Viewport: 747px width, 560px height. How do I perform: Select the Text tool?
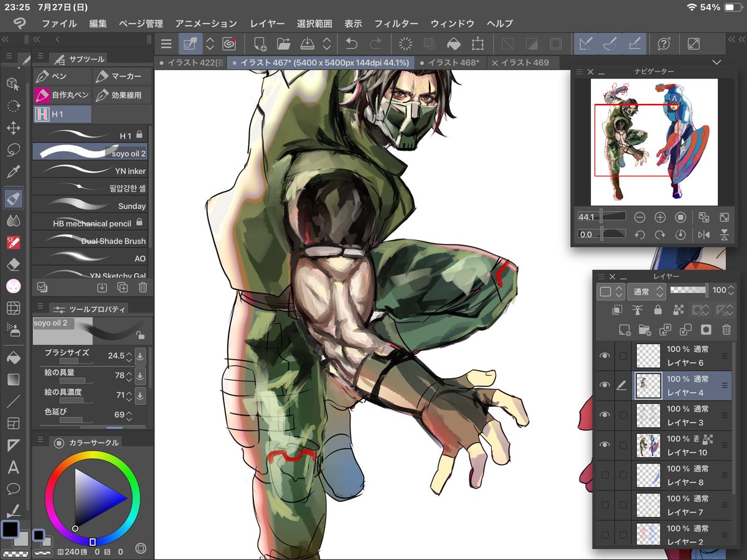click(13, 467)
